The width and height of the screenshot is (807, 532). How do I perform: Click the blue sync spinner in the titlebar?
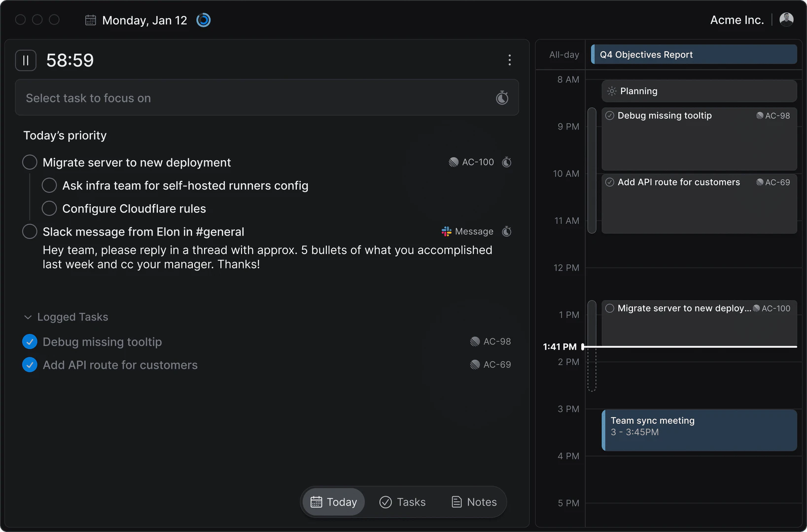click(203, 20)
